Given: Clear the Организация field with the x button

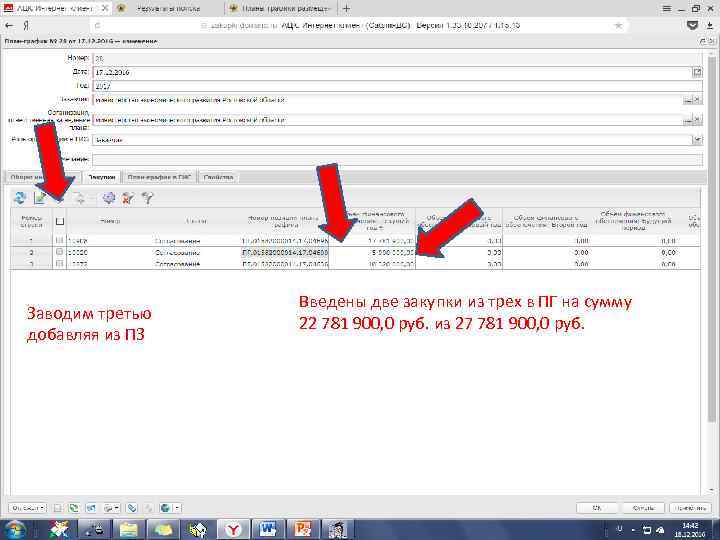Looking at the screenshot, I should click(x=698, y=120).
